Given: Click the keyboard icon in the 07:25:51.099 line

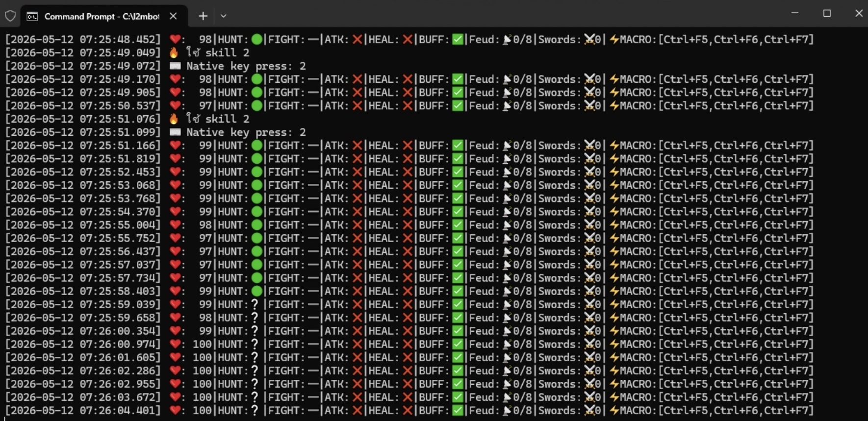Looking at the screenshot, I should tap(175, 132).
